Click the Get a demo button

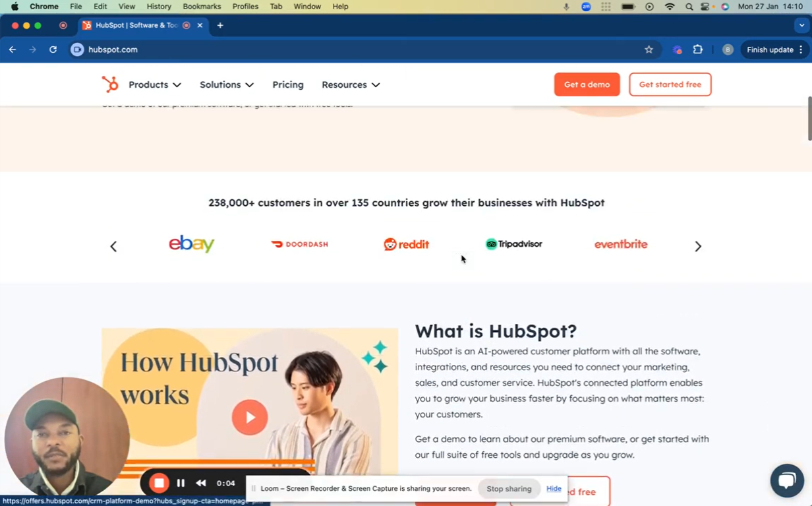click(587, 84)
